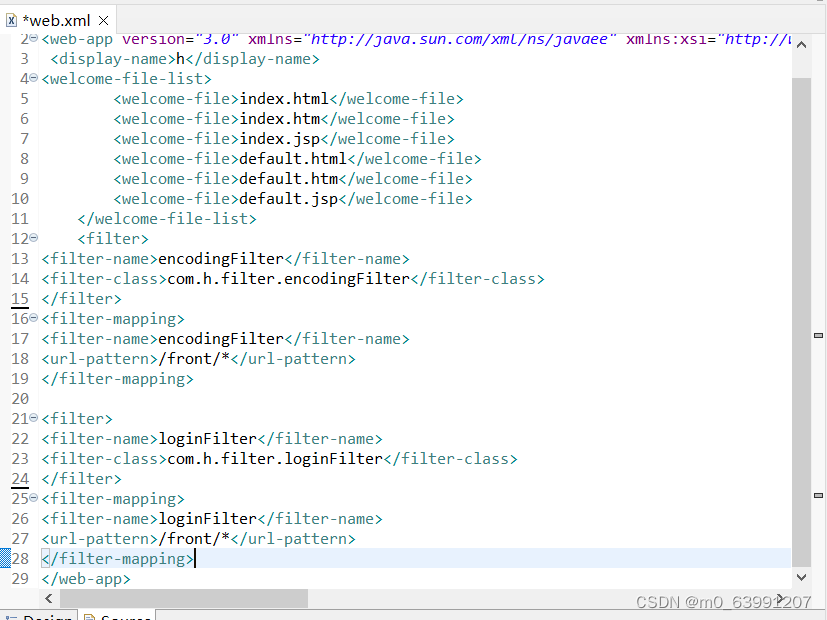Click the vertical scrollbar down arrow

[x=801, y=577]
